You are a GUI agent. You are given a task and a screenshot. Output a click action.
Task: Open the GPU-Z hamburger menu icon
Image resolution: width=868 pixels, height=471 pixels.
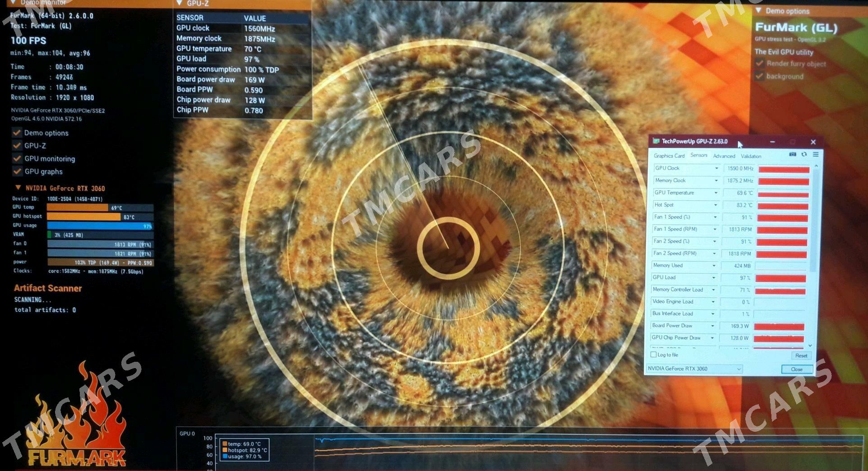click(x=816, y=154)
